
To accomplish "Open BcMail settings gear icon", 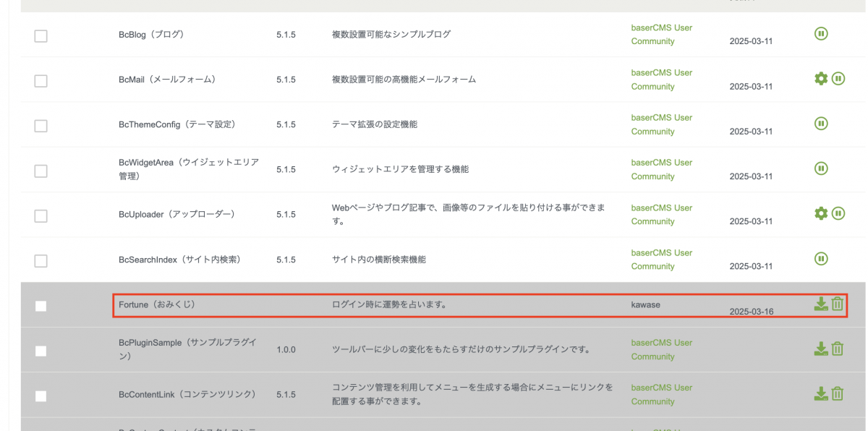I will [821, 78].
